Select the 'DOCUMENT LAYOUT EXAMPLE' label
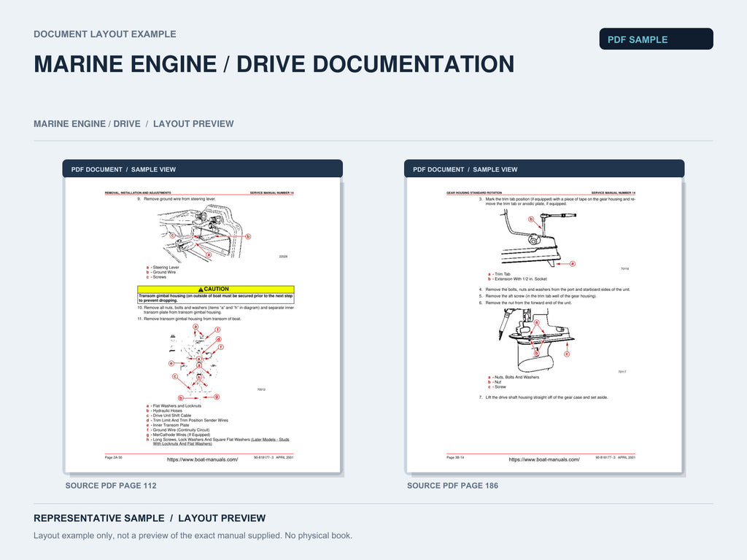Screen dimensions: 747x560 105,34
